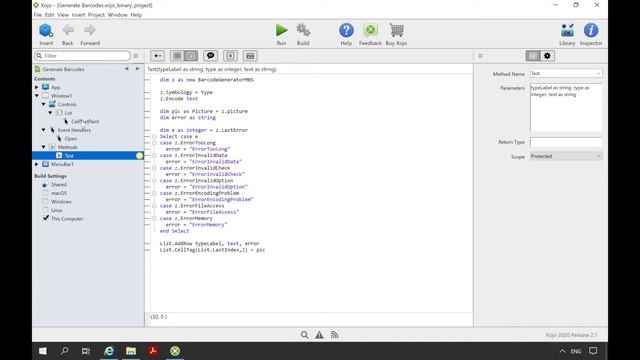Click the add item button in the code editor toolbar
640x360 pixels.
pyautogui.click(x=158, y=56)
